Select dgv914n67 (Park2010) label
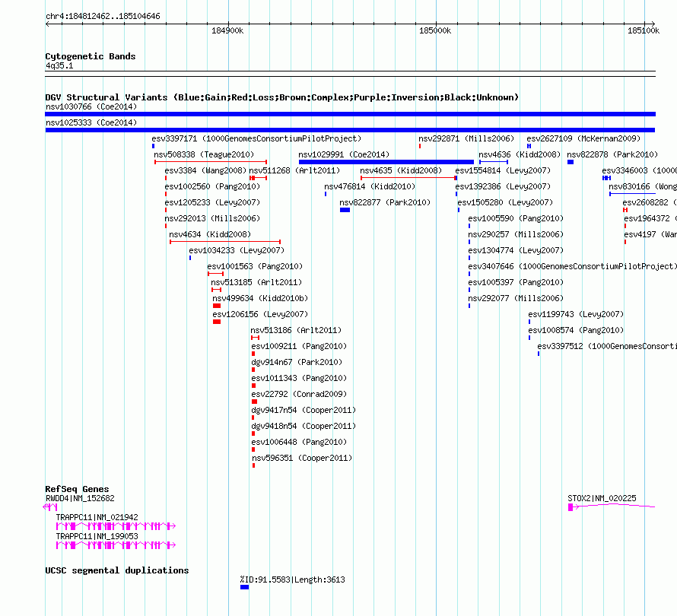 coord(297,362)
